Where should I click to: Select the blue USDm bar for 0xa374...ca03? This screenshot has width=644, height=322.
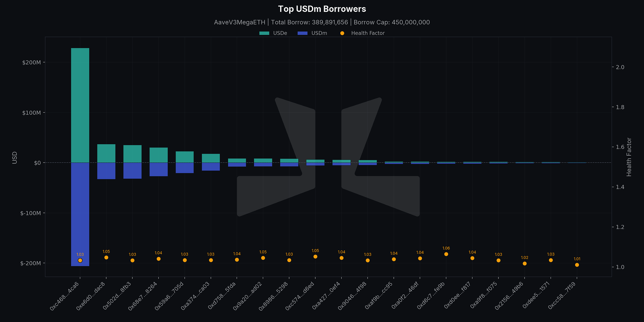point(211,166)
